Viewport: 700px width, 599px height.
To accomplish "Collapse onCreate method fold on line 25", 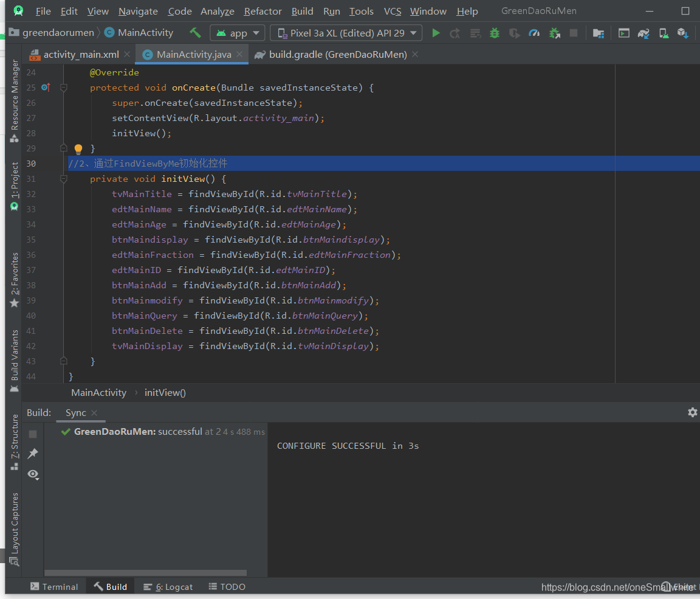I will [63, 88].
